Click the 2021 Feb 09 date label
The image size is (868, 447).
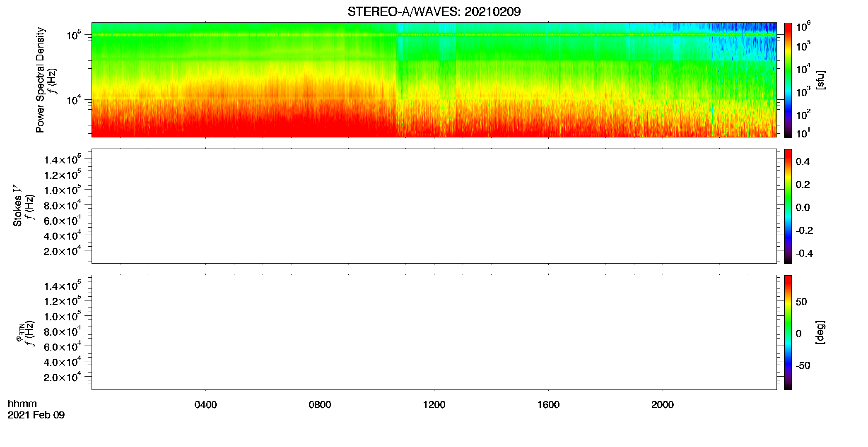tap(36, 415)
